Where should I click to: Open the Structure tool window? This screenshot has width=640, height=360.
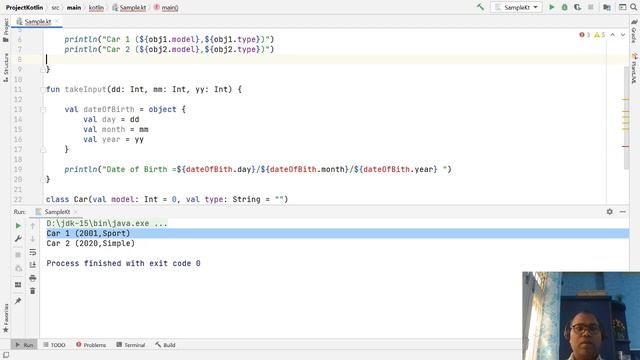point(6,67)
